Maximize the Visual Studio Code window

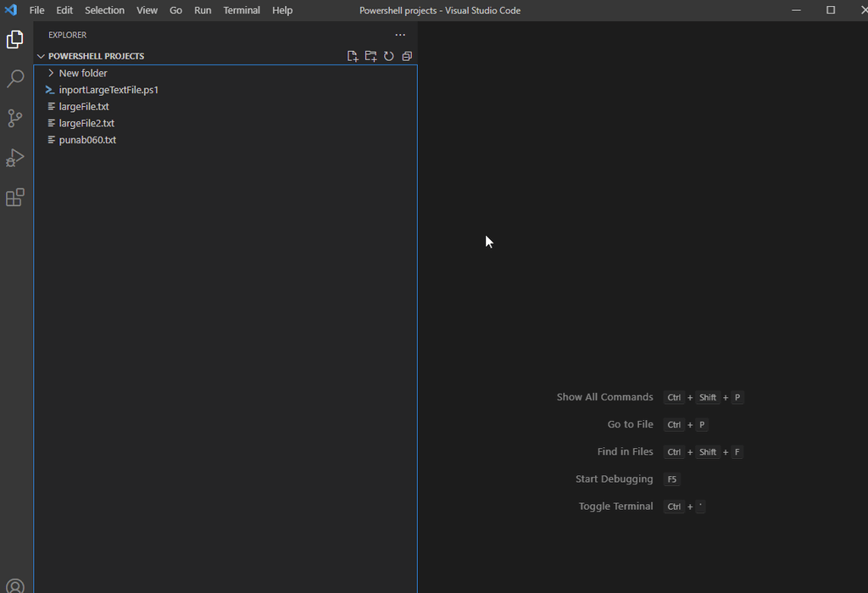coord(831,10)
